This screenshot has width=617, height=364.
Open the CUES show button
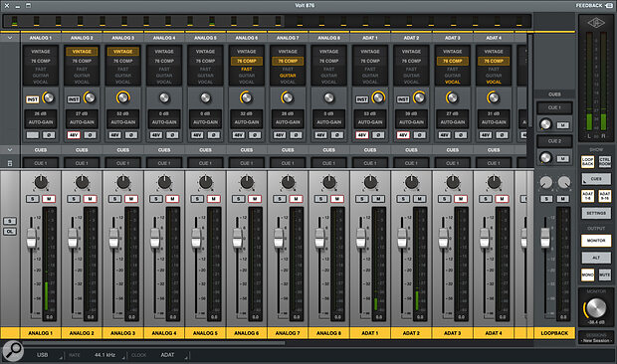click(x=596, y=179)
